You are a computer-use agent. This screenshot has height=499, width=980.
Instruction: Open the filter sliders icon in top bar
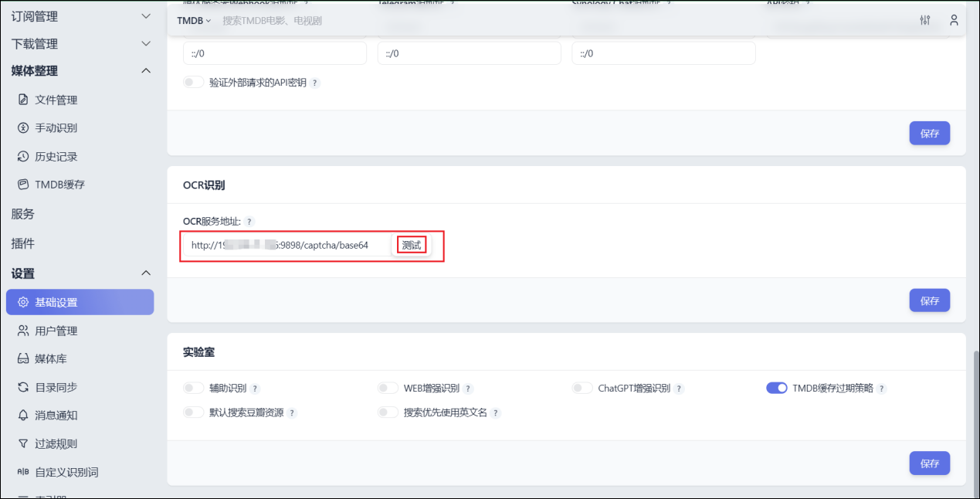point(925,21)
